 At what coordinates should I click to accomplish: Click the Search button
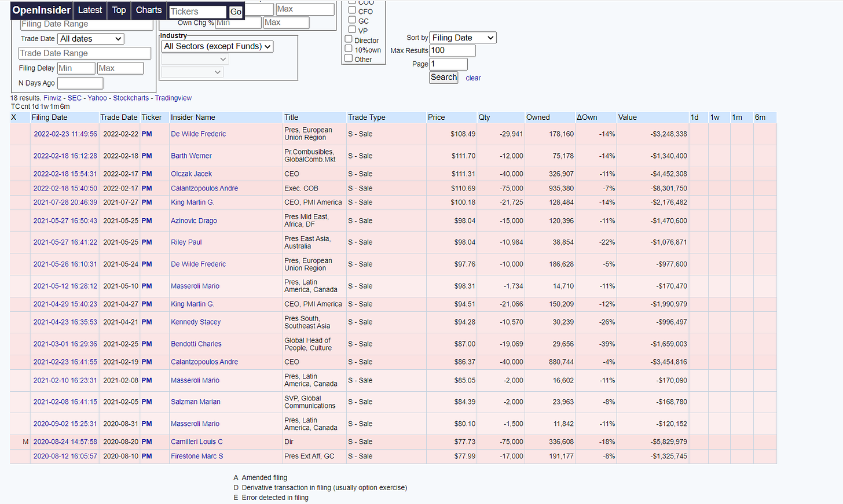click(x=444, y=78)
